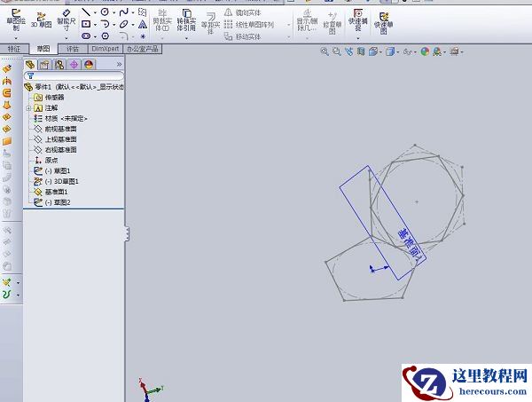Screen dimensions: 532x402
Task: Select the line sketch tool
Action: pyautogui.click(x=86, y=12)
